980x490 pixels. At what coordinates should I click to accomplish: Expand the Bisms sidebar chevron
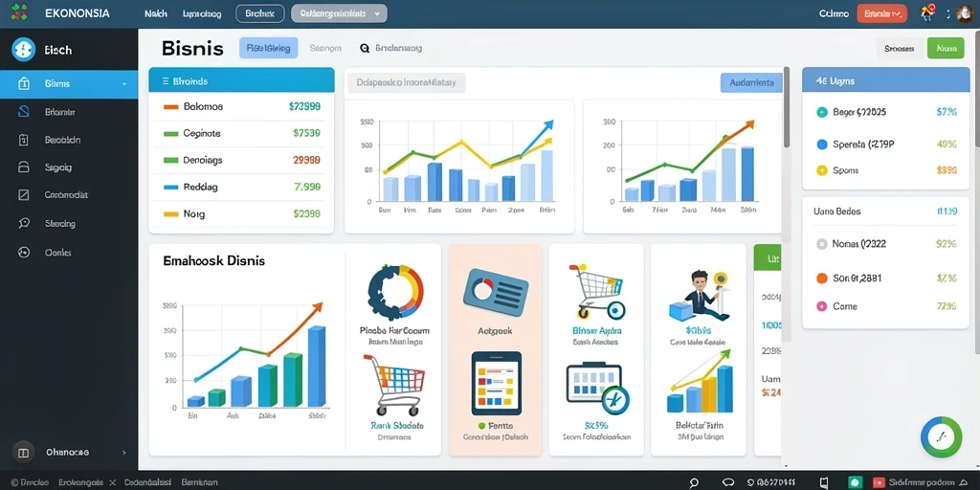[x=124, y=84]
